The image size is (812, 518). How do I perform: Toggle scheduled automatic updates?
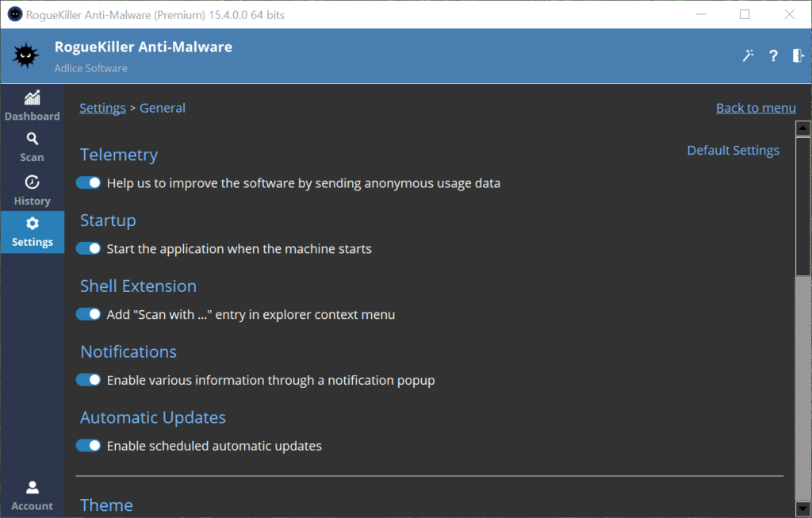coord(89,446)
